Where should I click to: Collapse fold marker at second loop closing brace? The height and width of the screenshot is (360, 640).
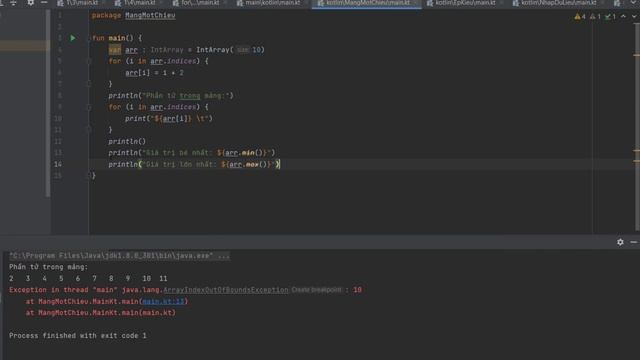click(89, 130)
